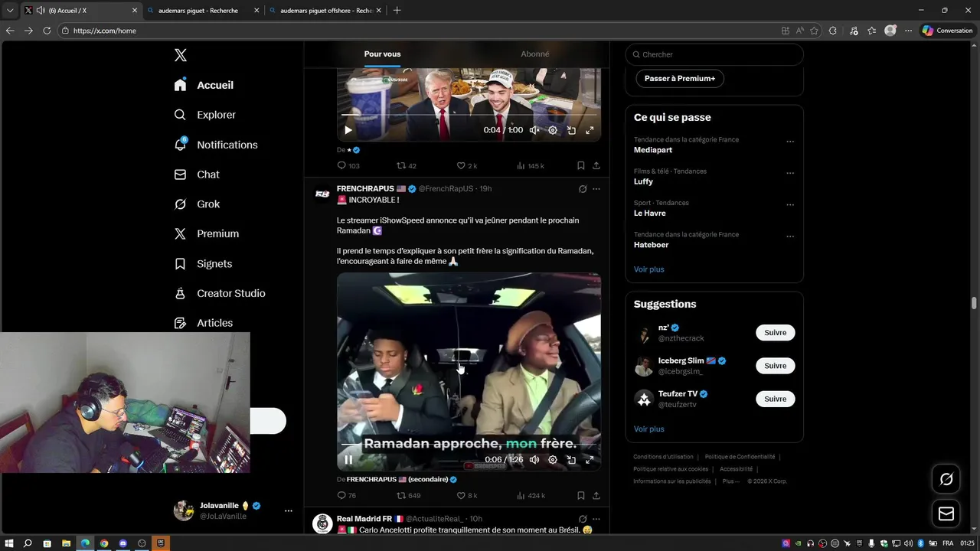Click the X logo in the sidebar
The width and height of the screenshot is (980, 551).
tap(180, 55)
